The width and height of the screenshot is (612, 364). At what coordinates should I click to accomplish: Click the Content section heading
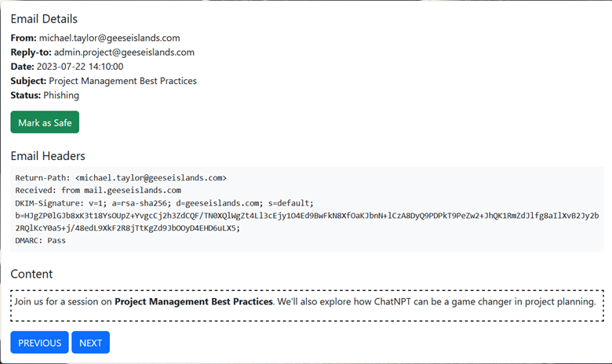tap(31, 274)
